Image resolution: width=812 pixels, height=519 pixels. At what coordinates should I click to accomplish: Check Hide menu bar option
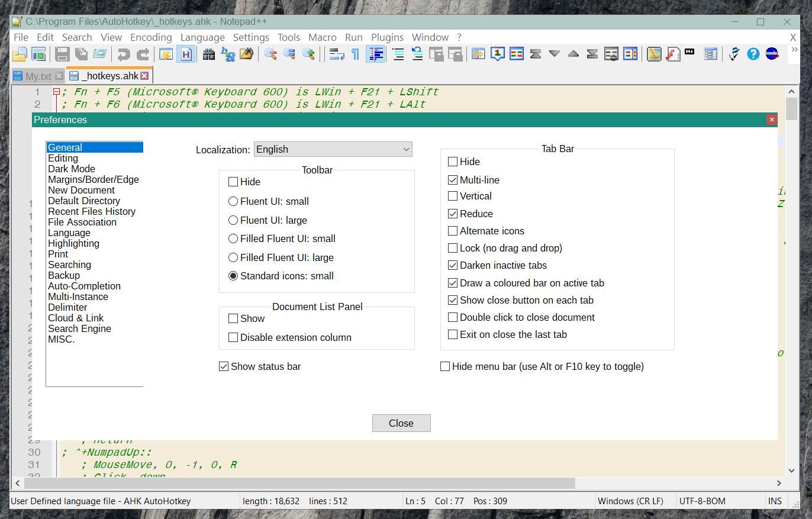[445, 366]
